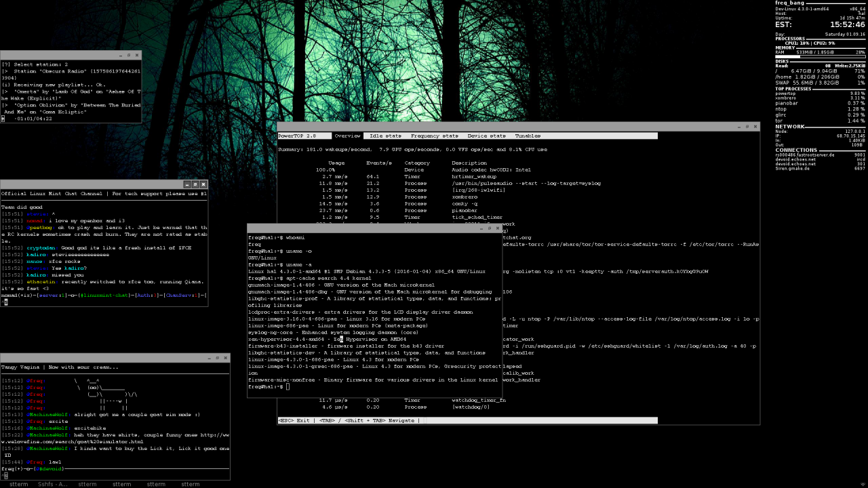Click the 'xfce rocks' chat message

pos(64,262)
